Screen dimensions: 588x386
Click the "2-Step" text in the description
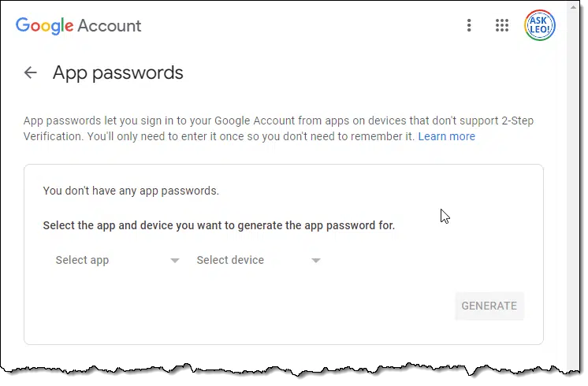pos(517,121)
